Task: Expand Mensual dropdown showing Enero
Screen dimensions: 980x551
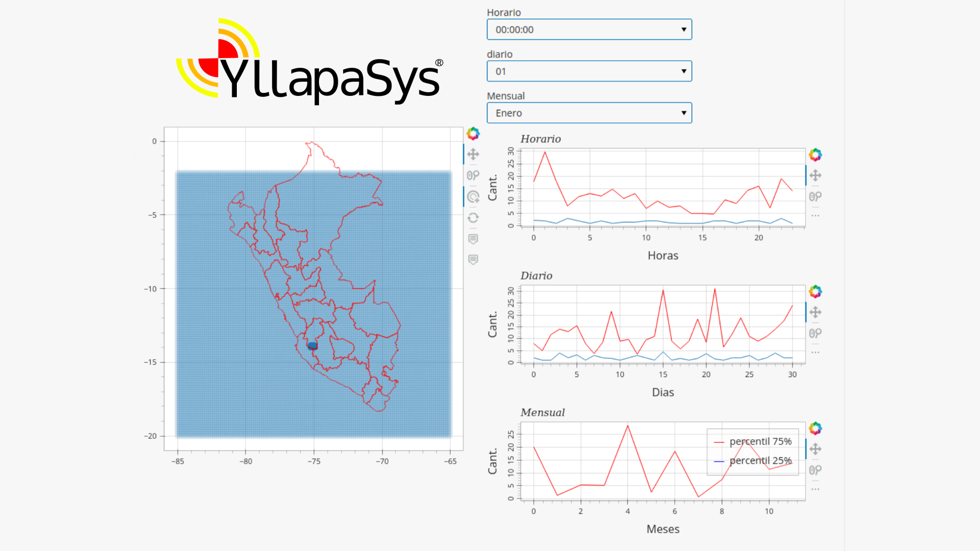Action: [589, 113]
